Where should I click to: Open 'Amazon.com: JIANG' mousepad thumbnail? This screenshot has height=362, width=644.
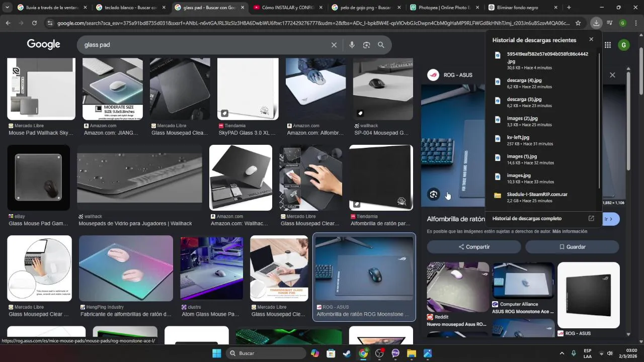113,89
